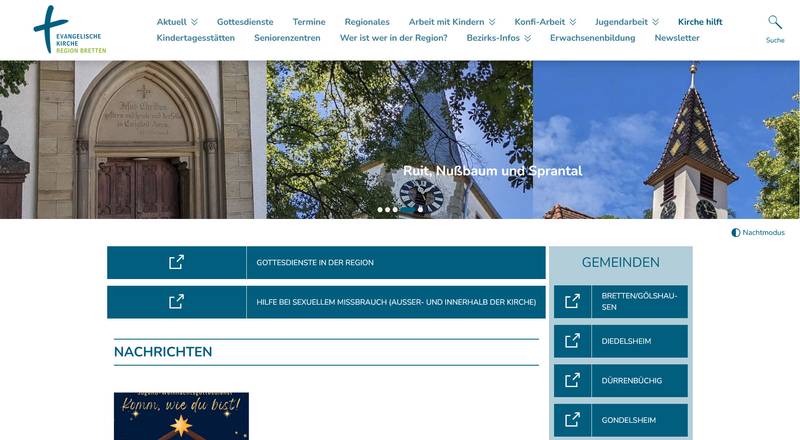Expand the Arbeit mit Kindern chevron
This screenshot has height=440, width=800.
click(492, 22)
